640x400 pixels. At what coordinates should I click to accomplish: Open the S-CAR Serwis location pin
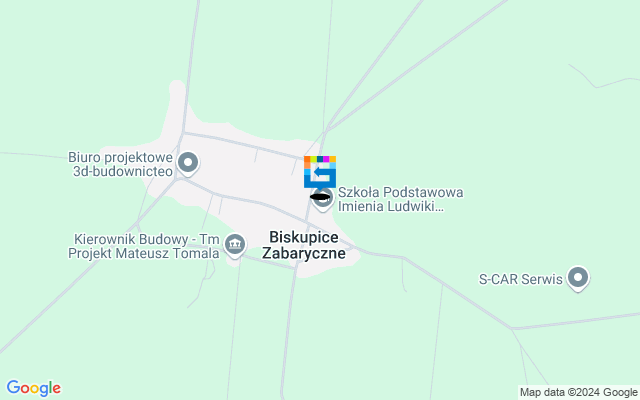(x=578, y=279)
